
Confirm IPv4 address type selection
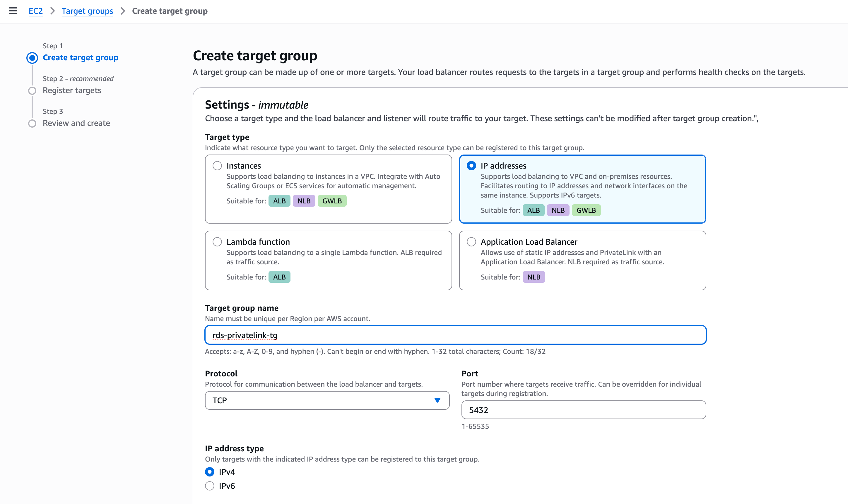pyautogui.click(x=210, y=472)
